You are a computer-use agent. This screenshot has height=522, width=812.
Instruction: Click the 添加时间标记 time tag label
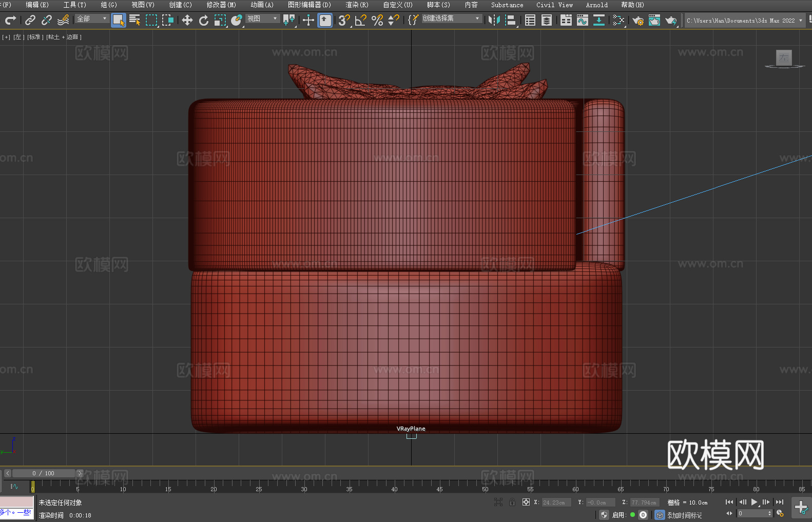tap(684, 515)
